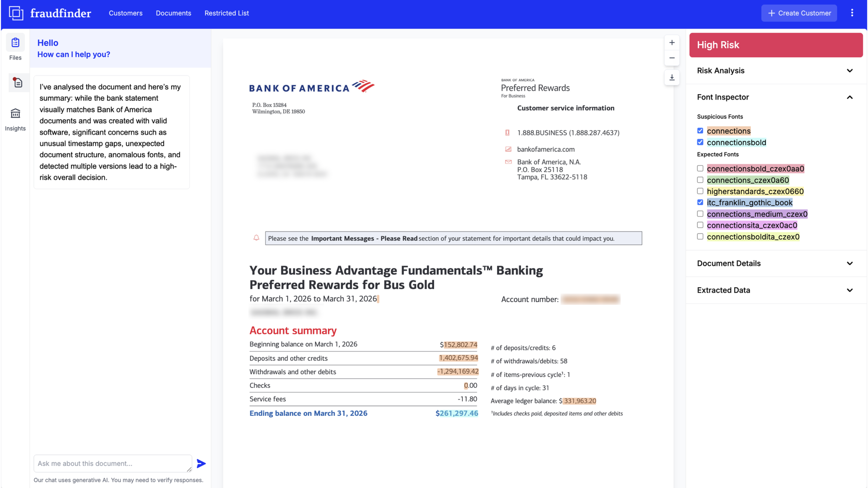Click the High Risk banner
868x488 pixels.
pos(776,45)
